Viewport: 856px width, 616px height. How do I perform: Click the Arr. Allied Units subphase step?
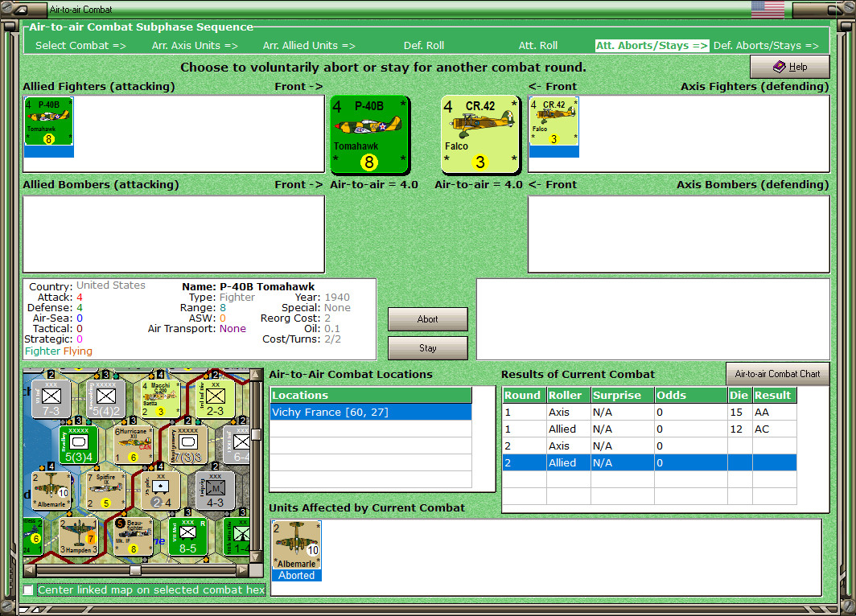[x=309, y=45]
